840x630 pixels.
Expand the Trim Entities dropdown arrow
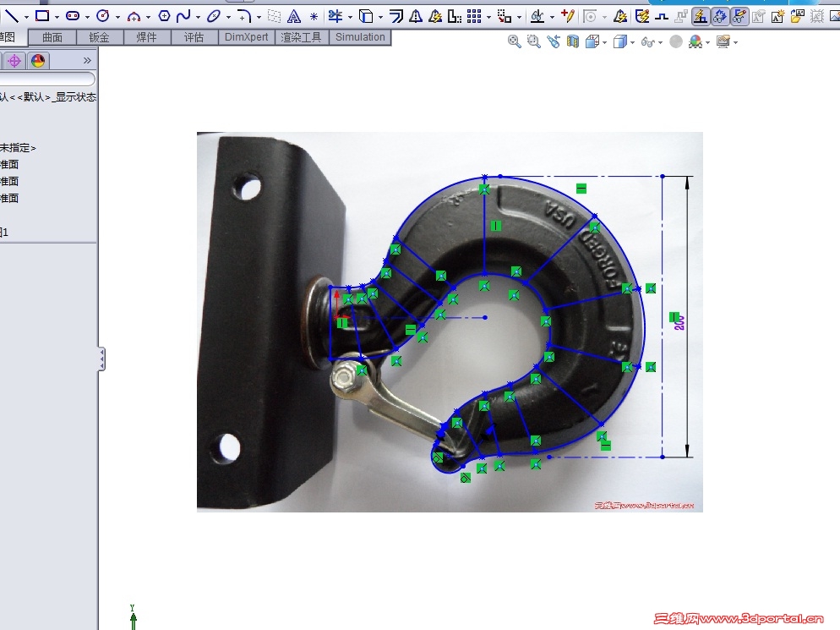351,17
